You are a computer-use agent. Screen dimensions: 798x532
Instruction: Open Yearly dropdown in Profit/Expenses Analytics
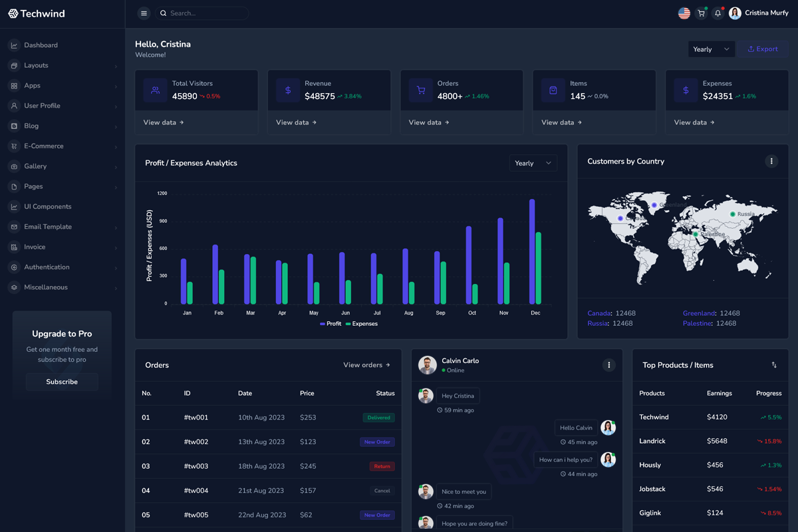[x=533, y=163]
